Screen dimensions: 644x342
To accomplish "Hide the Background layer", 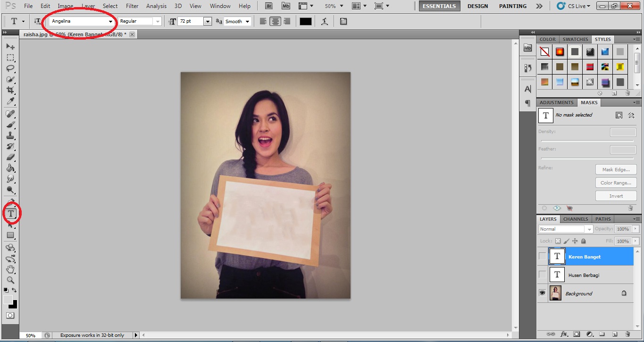I will [x=542, y=293].
